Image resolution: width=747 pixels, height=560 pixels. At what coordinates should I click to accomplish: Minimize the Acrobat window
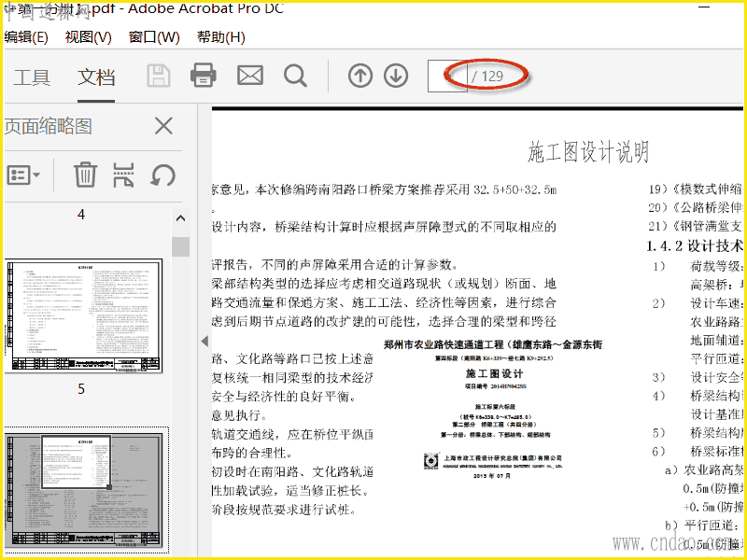click(x=704, y=7)
